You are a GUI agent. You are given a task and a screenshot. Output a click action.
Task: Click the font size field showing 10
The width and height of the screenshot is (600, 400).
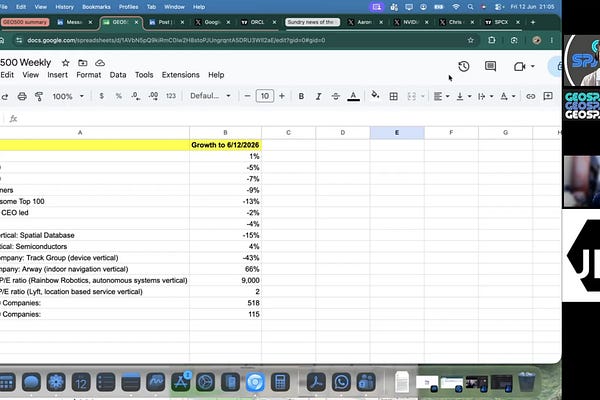click(x=265, y=96)
